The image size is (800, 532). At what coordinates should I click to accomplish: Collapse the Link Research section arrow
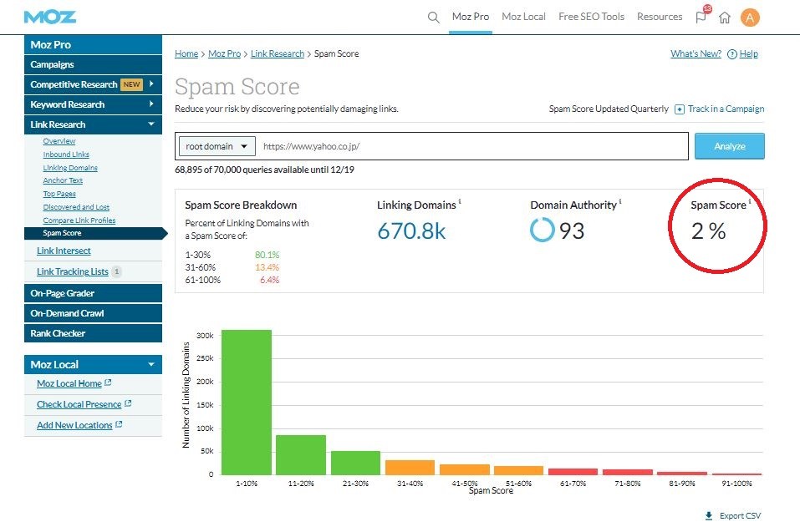click(x=151, y=124)
